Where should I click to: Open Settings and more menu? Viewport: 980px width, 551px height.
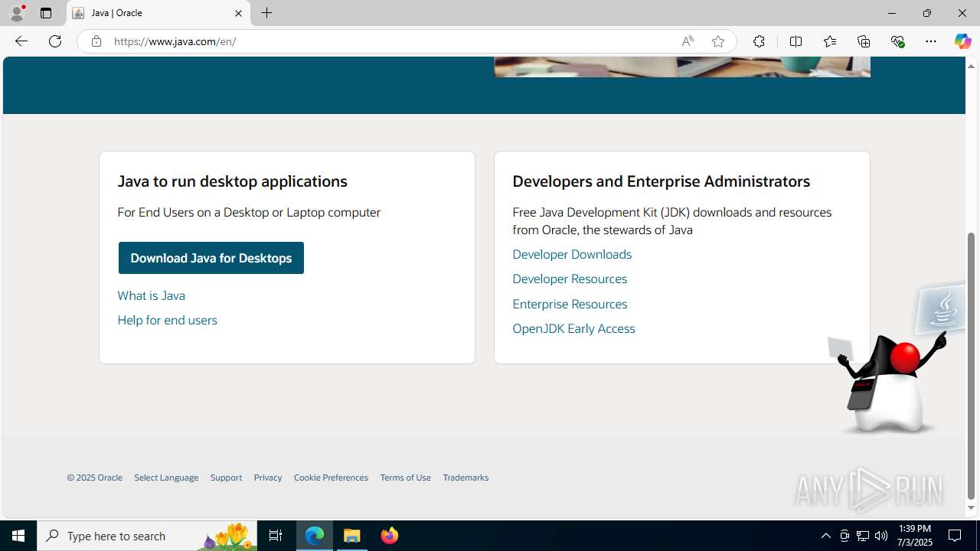931,41
